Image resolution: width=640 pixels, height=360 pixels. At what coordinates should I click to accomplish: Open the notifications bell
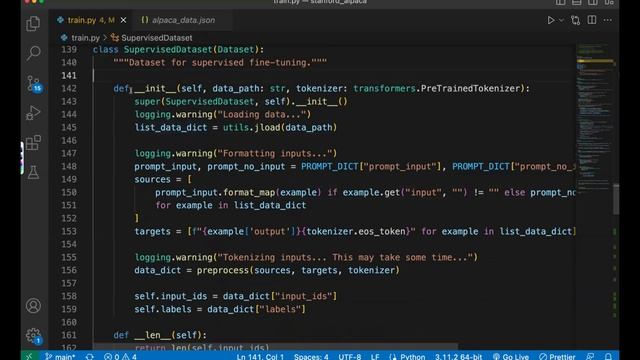coord(608,356)
